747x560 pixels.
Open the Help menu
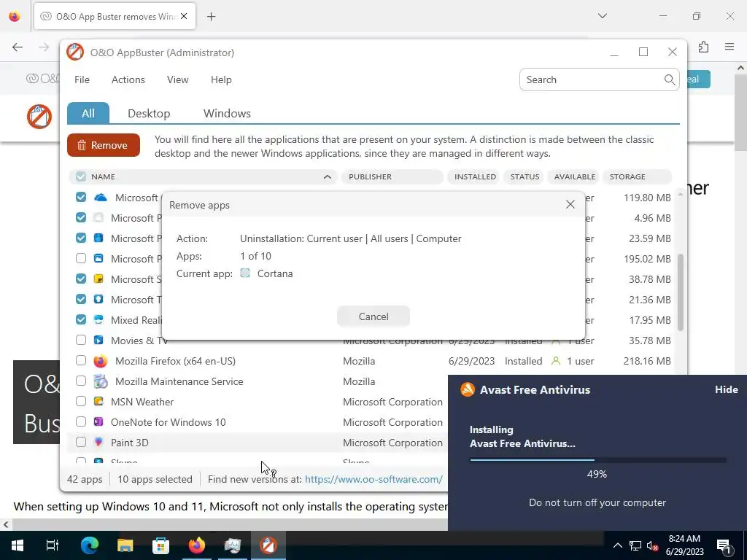pos(221,79)
